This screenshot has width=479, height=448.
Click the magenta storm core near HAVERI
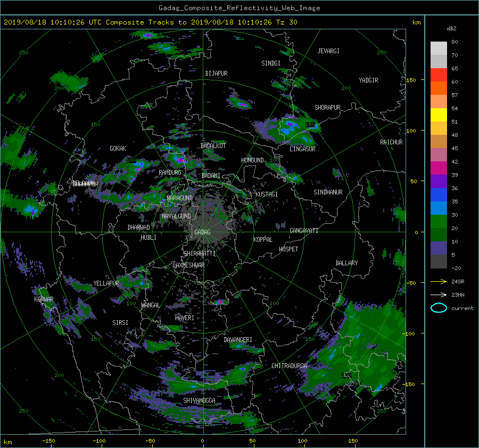click(x=219, y=302)
